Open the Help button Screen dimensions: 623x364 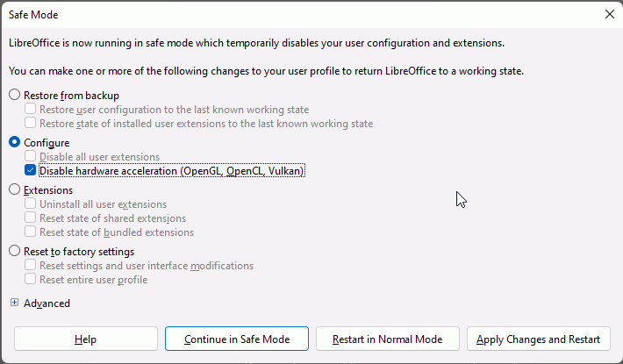pos(85,339)
